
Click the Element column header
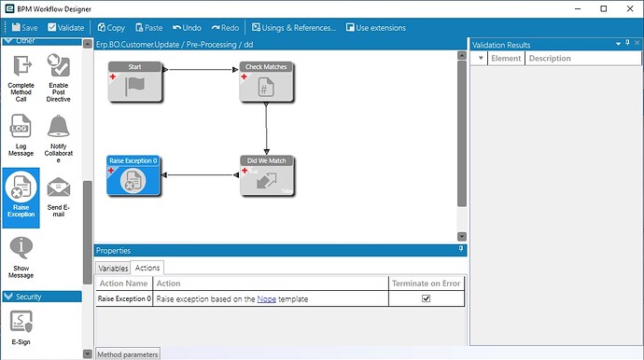[x=506, y=58]
